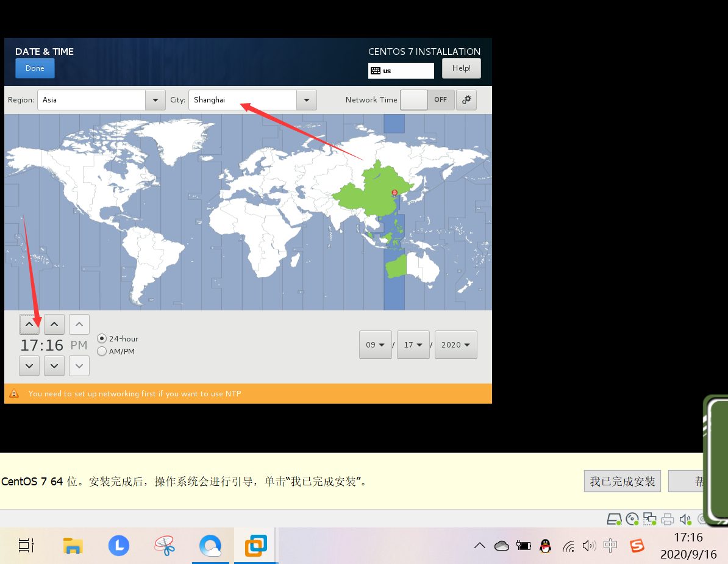Open the QQ penguin tray icon

(x=546, y=546)
